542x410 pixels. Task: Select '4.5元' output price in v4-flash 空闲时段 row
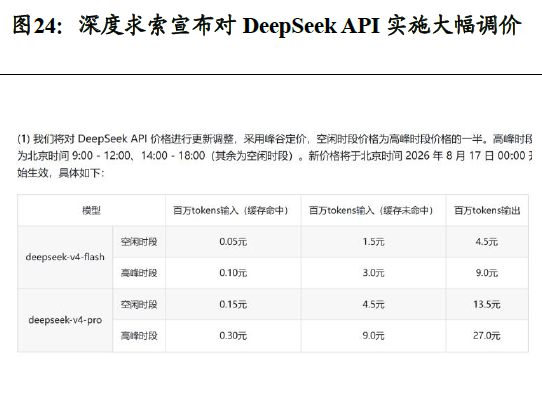click(487, 242)
